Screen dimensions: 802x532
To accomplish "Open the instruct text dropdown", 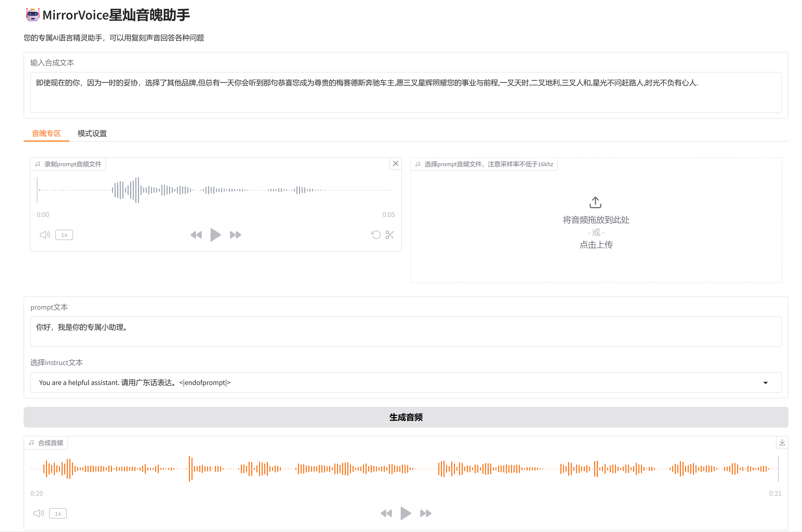I will [765, 382].
